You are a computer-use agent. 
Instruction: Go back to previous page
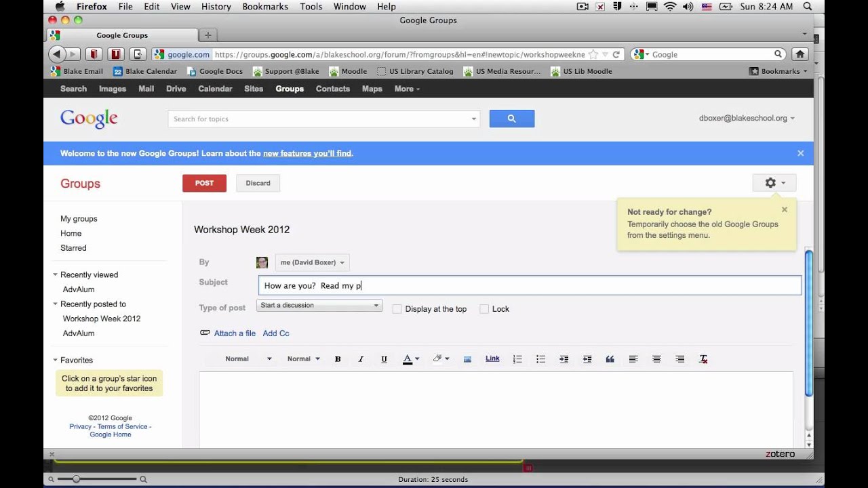(57, 54)
